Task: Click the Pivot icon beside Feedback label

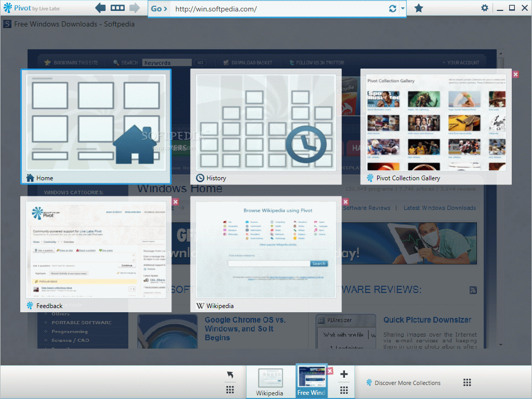Action: 30,305
